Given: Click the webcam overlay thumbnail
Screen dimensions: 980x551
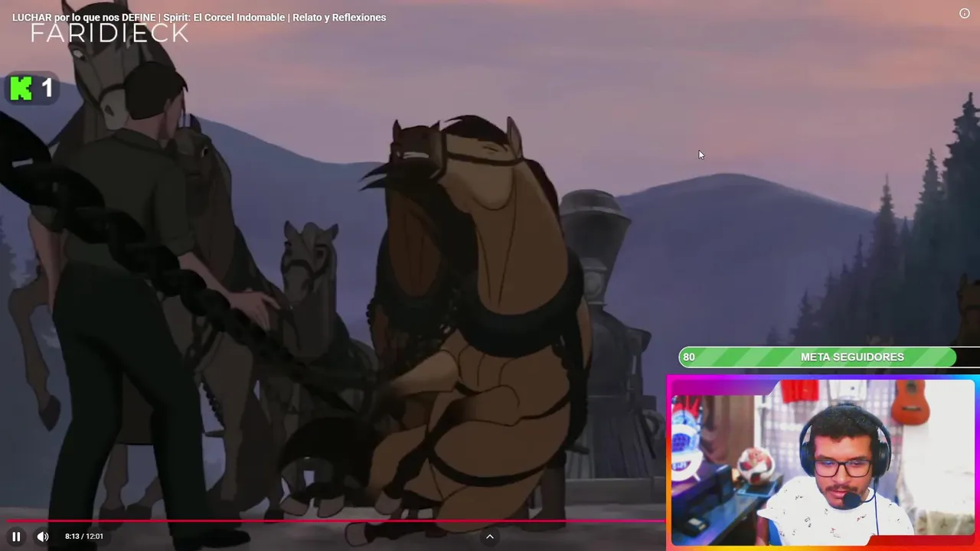Looking at the screenshot, I should pyautogui.click(x=822, y=463).
